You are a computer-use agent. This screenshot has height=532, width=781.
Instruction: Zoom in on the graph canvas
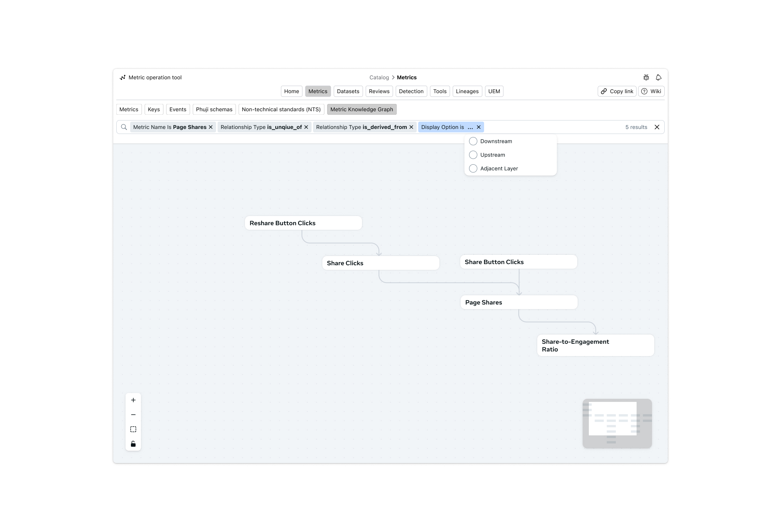click(x=133, y=400)
